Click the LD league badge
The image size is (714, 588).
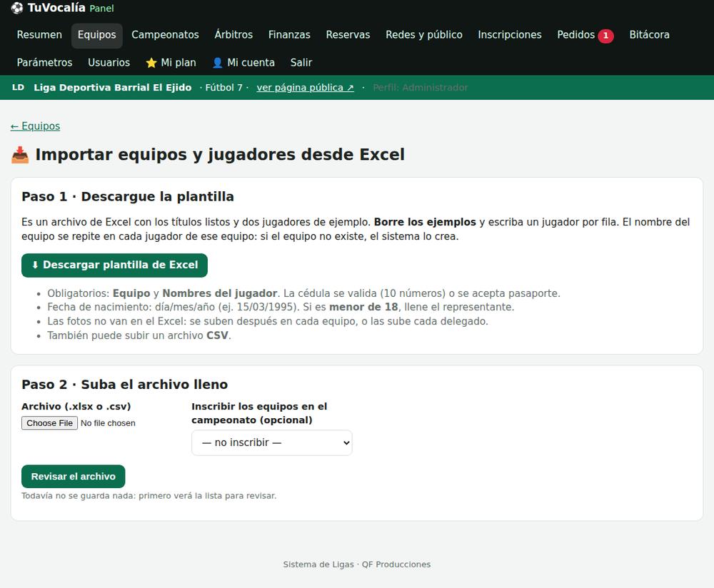[x=19, y=87]
